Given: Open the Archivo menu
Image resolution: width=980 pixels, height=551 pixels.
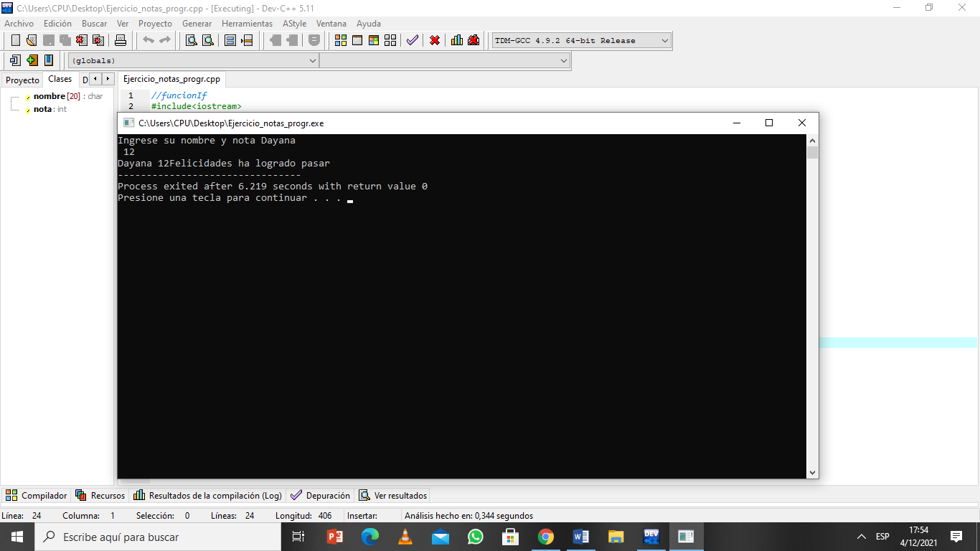Looking at the screenshot, I should tap(19, 24).
